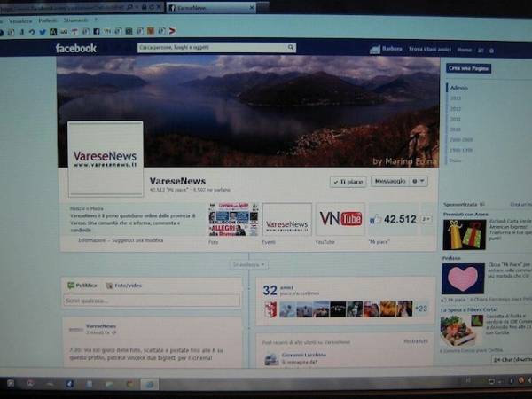Click the Facebook search input field
Image resolution: width=532 pixels, height=399 pixels.
(212, 48)
